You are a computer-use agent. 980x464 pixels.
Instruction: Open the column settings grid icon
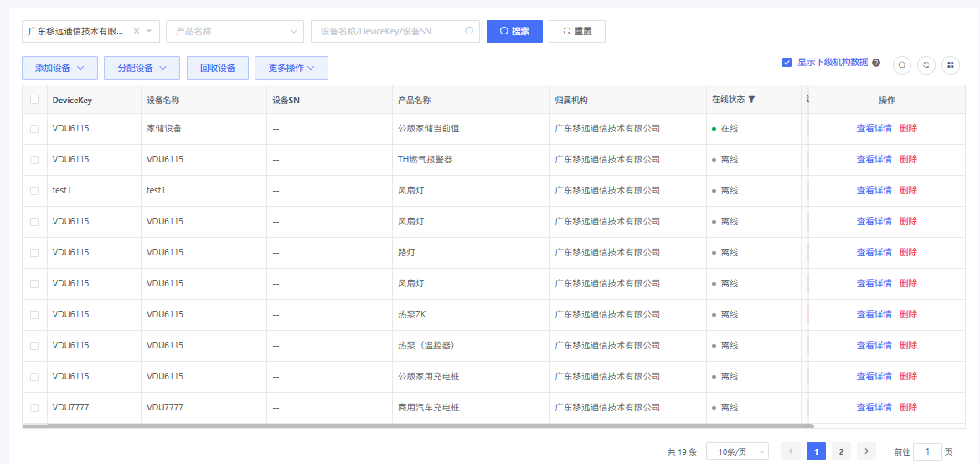click(950, 65)
